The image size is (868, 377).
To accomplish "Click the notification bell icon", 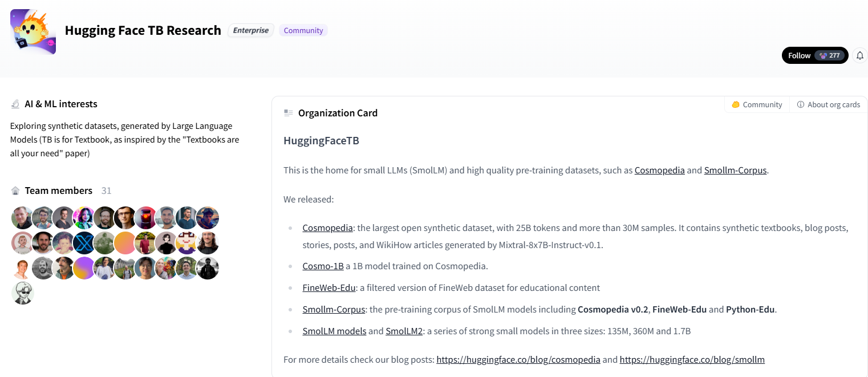I will [860, 55].
